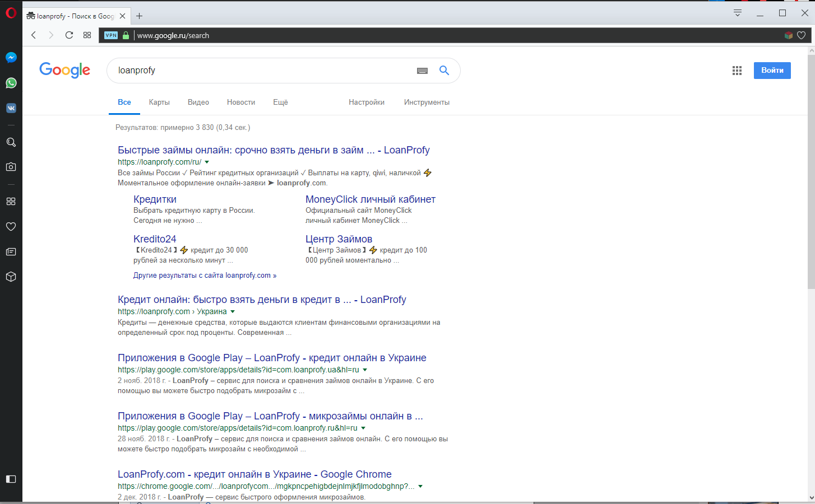Open the Настройки menu

[x=367, y=102]
